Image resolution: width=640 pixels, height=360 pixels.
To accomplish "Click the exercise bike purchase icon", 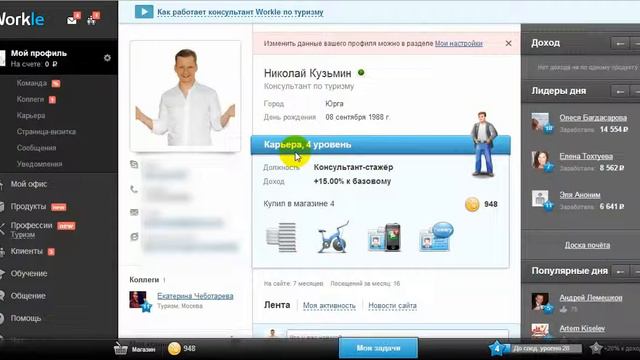I will (x=333, y=237).
